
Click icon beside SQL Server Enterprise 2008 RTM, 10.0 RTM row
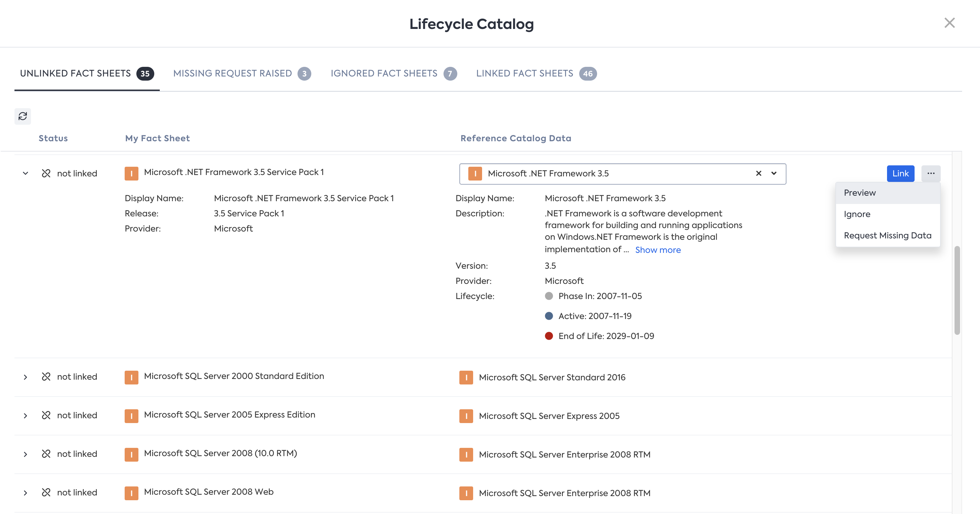tap(466, 455)
